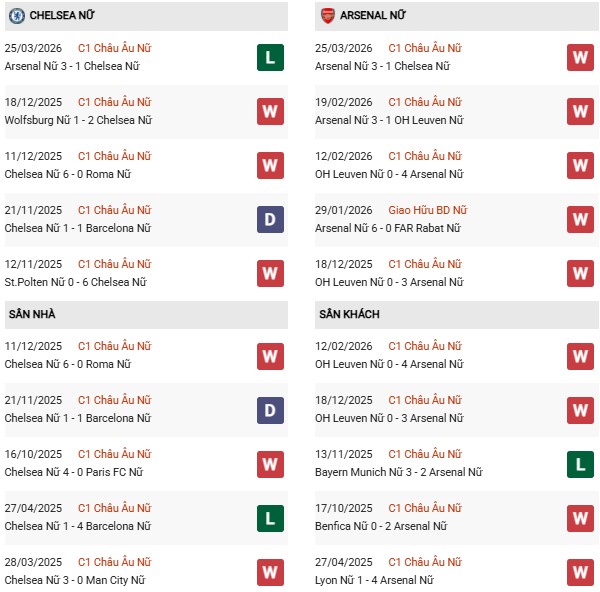Open the Arsenal Nữ 3-1 OH Leuven Nữ match
This screenshot has width=600, height=592.
[388, 120]
